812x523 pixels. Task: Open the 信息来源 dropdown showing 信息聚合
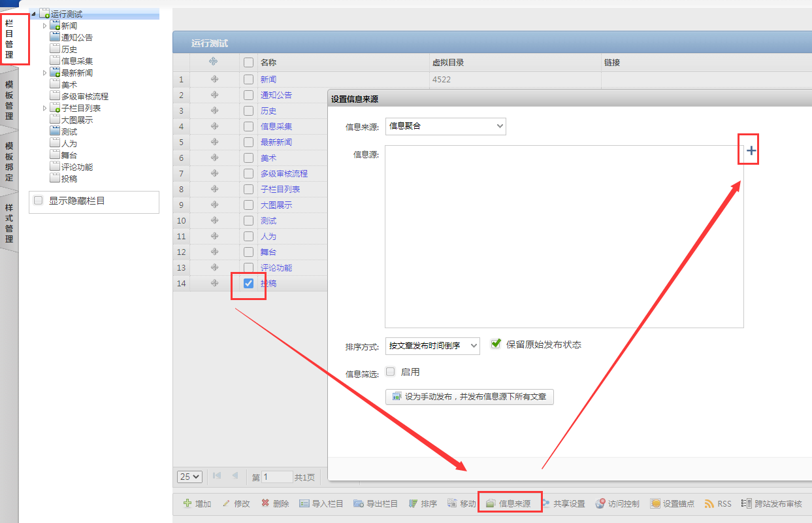pyautogui.click(x=446, y=126)
